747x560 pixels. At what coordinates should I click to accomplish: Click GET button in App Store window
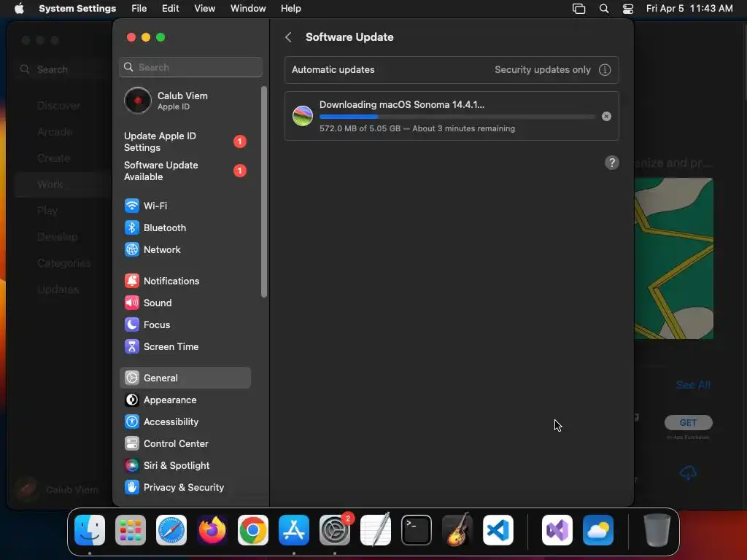(689, 422)
